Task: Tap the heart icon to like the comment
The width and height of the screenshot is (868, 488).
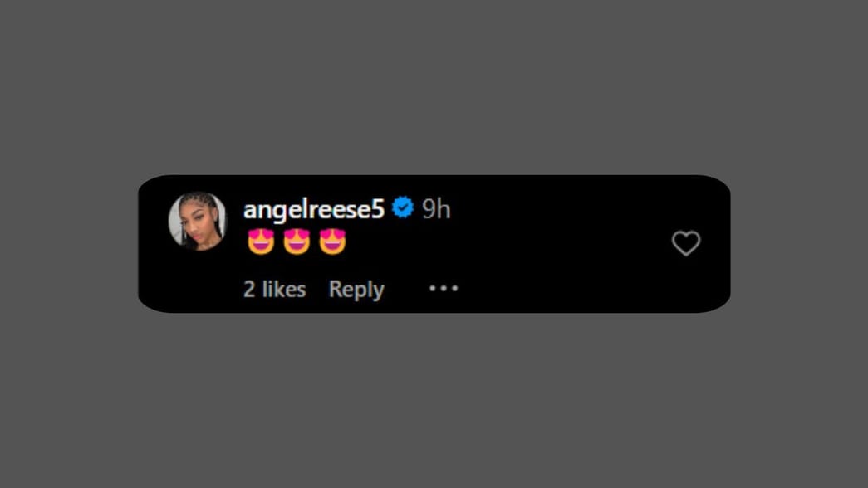Action: 686,243
